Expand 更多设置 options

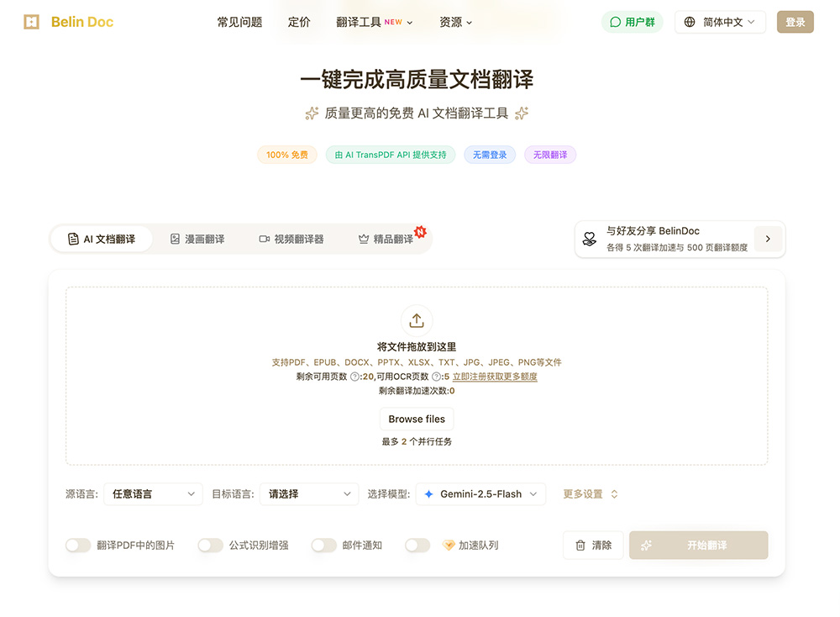coord(591,494)
